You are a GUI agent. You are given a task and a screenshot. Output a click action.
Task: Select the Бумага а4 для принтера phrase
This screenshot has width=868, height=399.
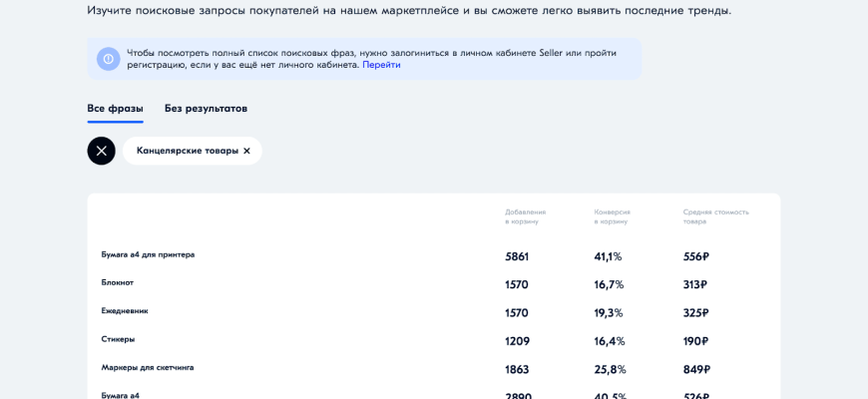tap(148, 254)
